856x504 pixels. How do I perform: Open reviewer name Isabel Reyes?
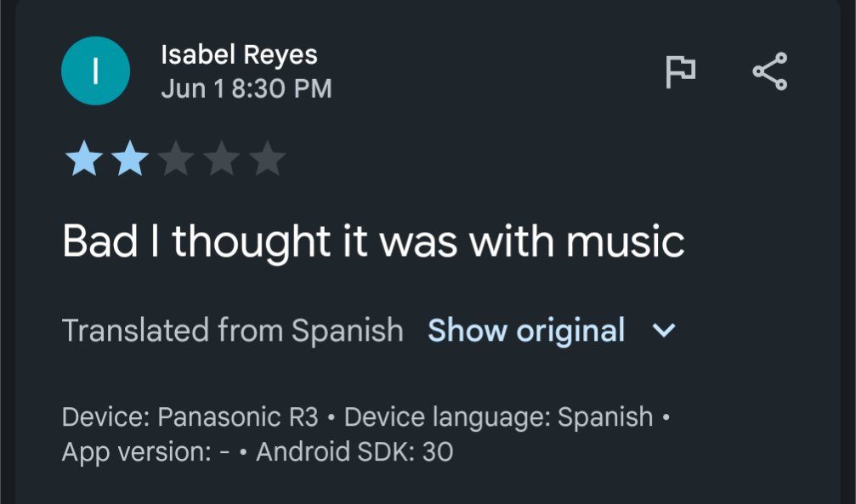[x=239, y=56]
